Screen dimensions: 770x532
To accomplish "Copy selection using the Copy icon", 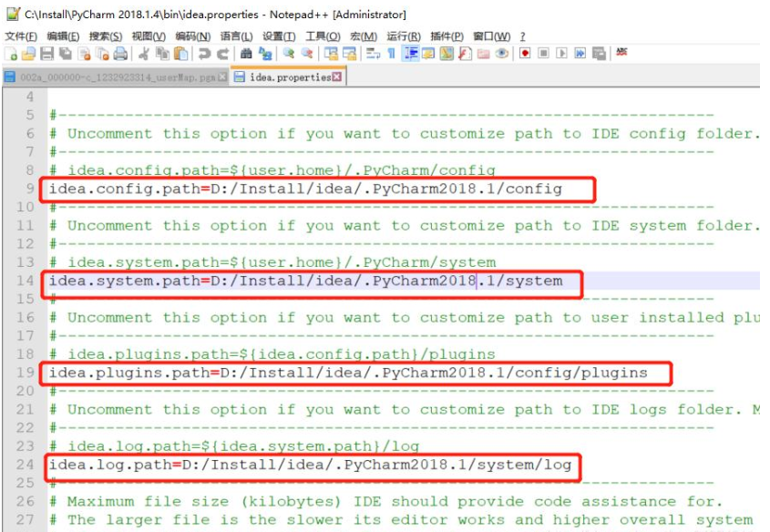I will [x=162, y=54].
